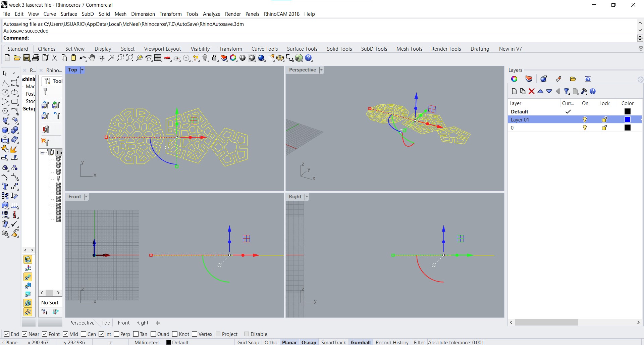Viewport: 644px width, 345px height.
Task: Enable the Cen osnap checkbox
Action: pyautogui.click(x=84, y=334)
